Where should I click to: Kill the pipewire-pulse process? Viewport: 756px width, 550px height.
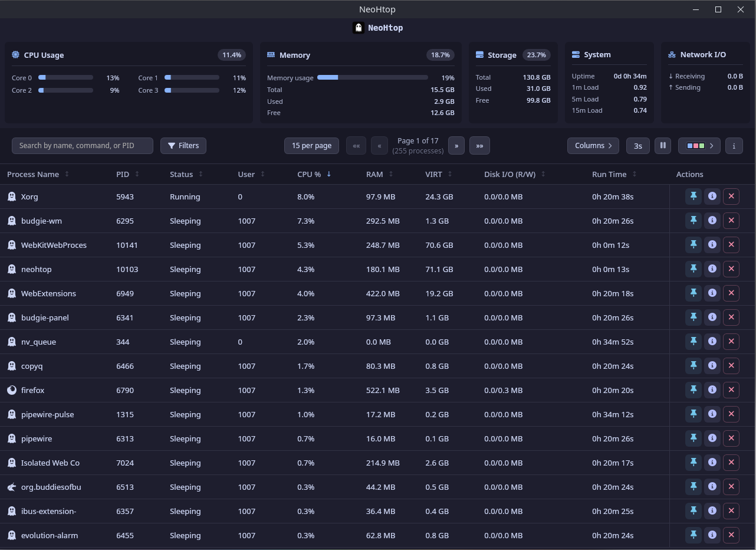[x=731, y=414]
